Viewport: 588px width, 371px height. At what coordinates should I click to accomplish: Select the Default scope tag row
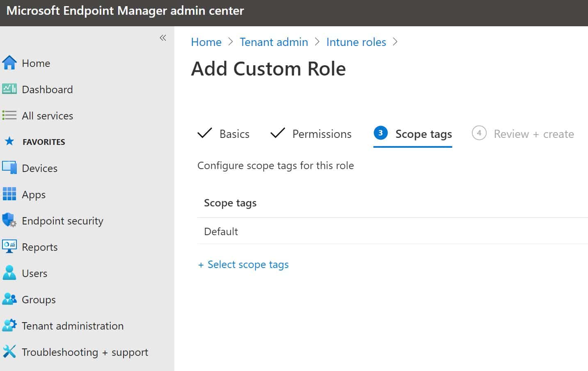coord(221,231)
